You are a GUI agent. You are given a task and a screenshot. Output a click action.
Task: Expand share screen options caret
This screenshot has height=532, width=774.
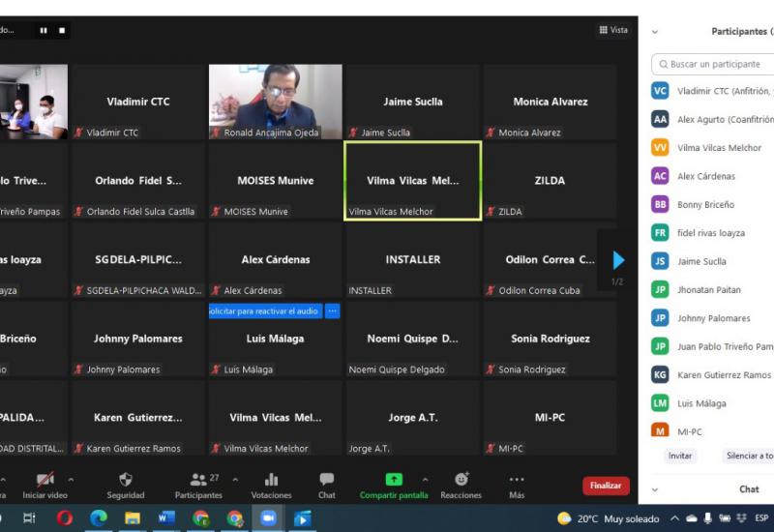point(425,479)
